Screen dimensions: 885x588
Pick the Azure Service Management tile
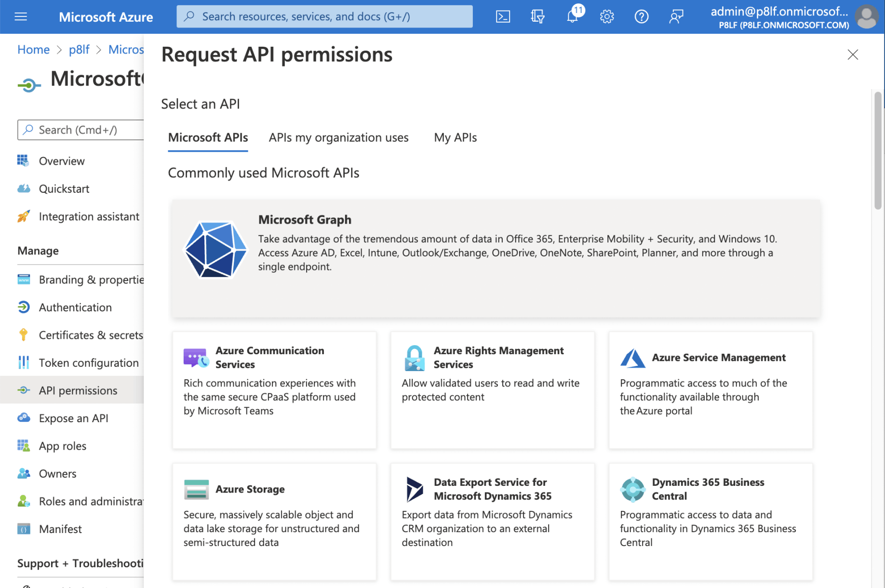[710, 389]
